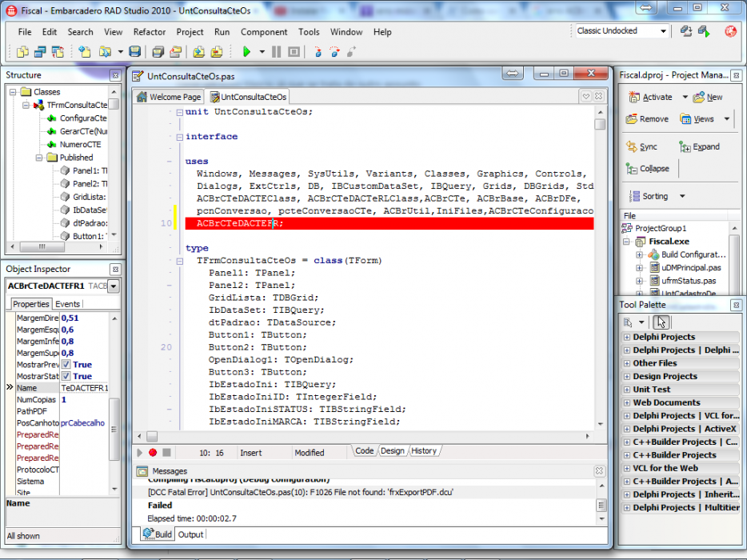Screen dimensions: 747x560
Task: Click the Tool Palette categories icon
Action: 628,322
